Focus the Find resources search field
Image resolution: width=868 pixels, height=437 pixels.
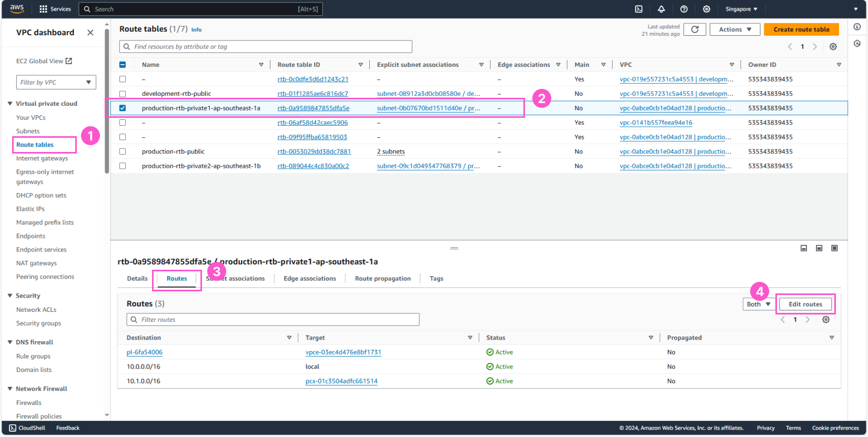(266, 47)
